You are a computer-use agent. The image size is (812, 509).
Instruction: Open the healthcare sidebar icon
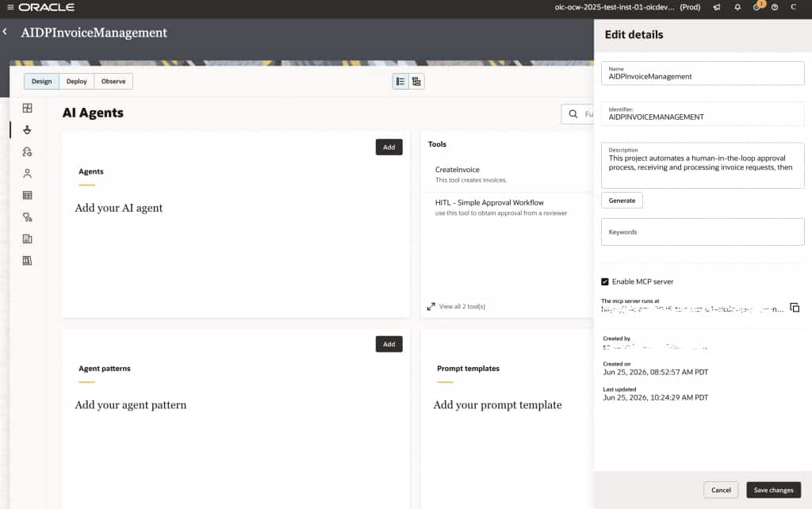tap(28, 217)
